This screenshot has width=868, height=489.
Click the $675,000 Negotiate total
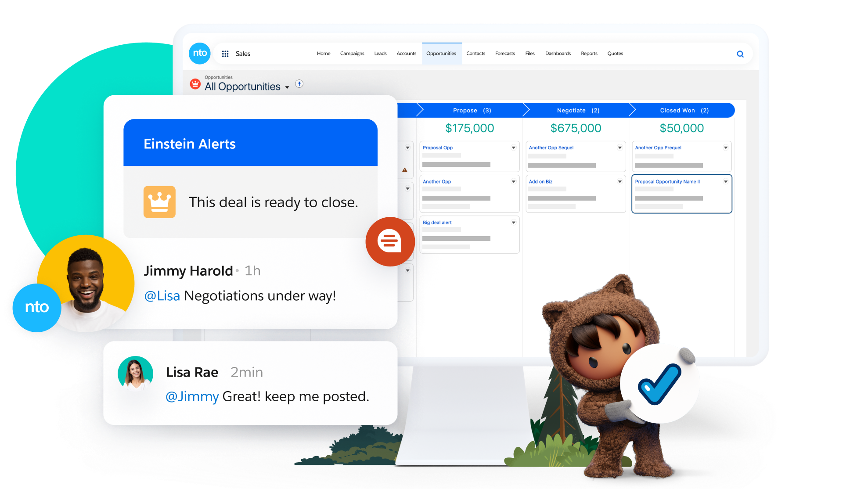[576, 128]
